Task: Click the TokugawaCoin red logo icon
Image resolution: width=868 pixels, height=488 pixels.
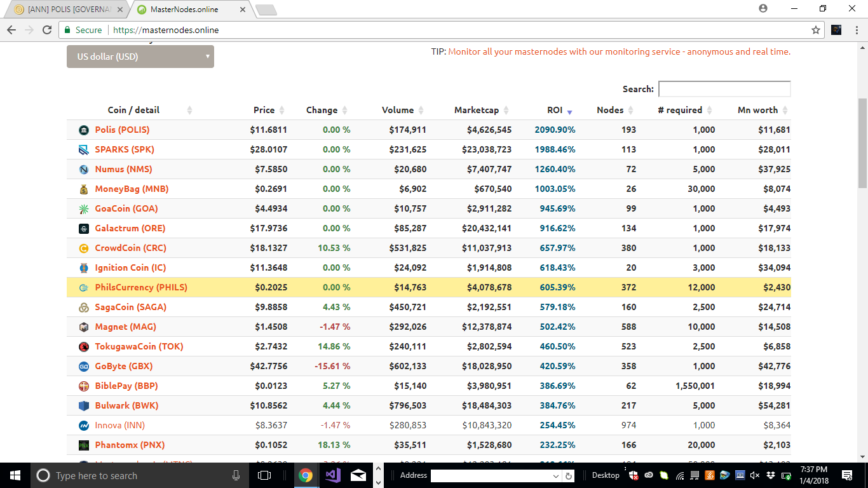Action: tap(83, 347)
